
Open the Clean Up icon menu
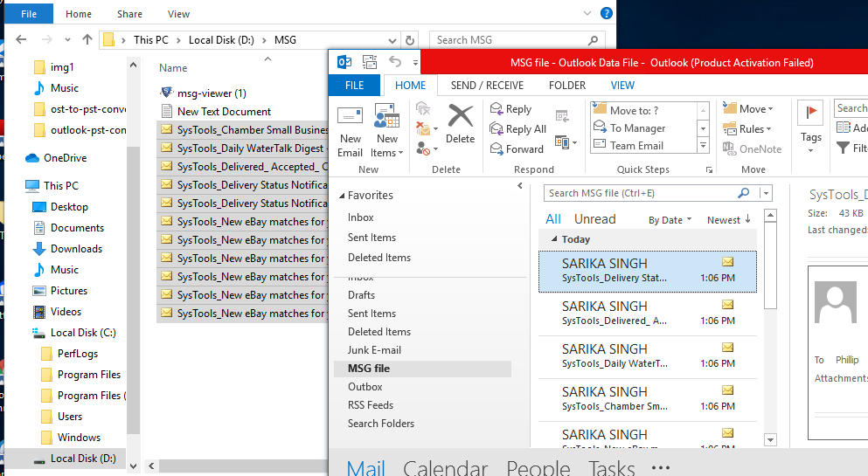click(x=427, y=128)
